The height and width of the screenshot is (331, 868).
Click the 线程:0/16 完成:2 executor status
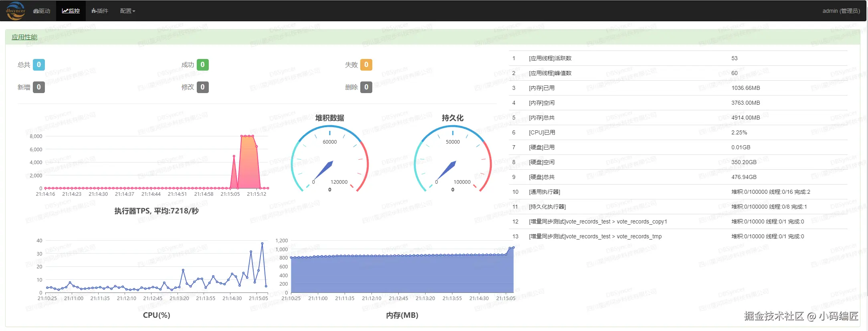tap(790, 192)
